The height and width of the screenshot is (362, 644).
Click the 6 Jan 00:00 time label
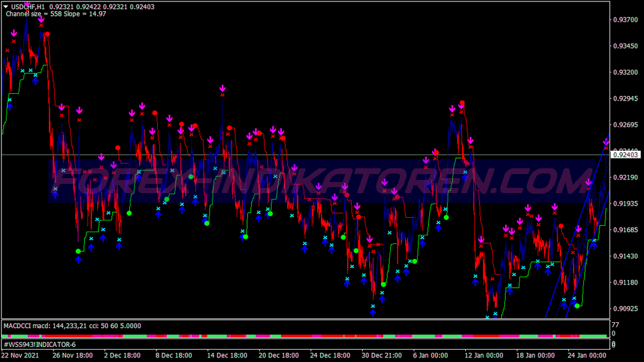[x=431, y=355]
